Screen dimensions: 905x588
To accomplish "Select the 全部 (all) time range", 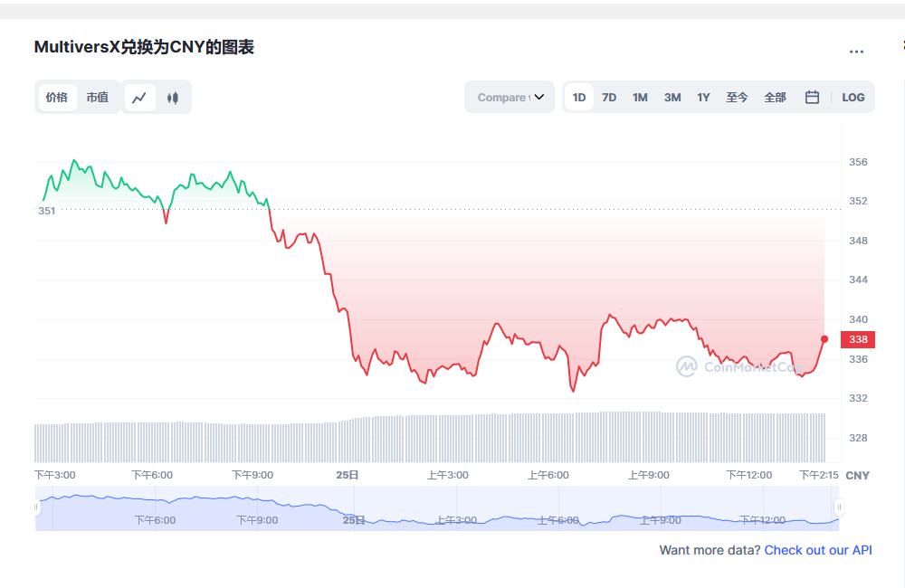I will click(776, 97).
